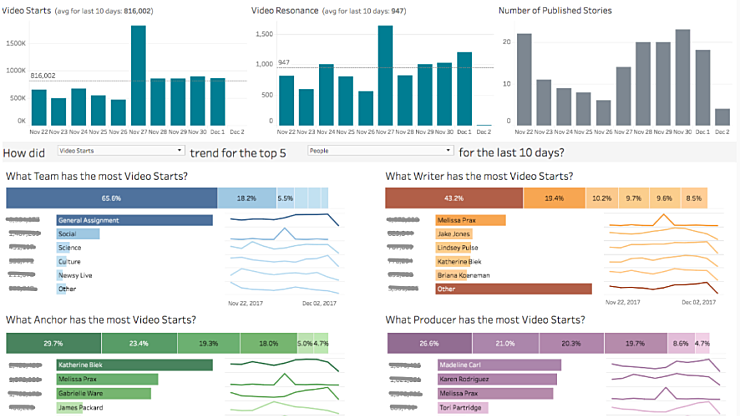
Task: Select anchor Katherine Biek bar
Action: [134, 366]
